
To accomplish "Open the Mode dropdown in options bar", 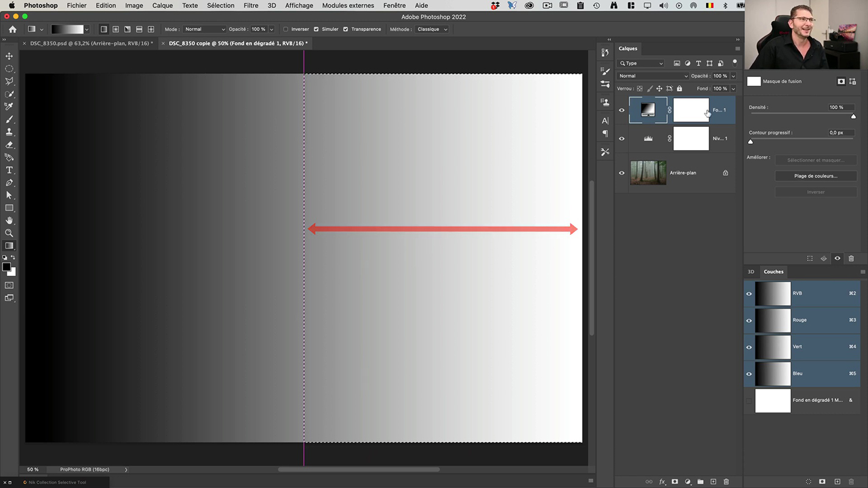I will [x=204, y=29].
